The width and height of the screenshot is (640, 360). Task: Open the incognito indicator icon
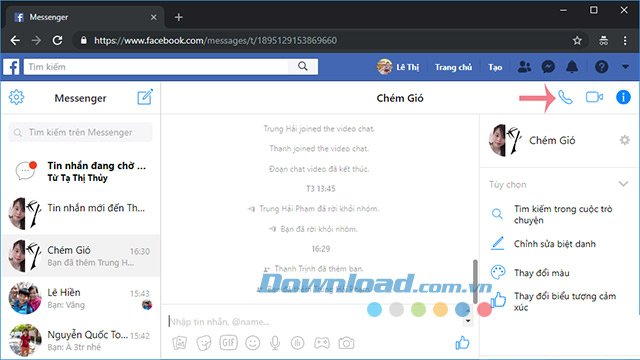pyautogui.click(x=603, y=40)
